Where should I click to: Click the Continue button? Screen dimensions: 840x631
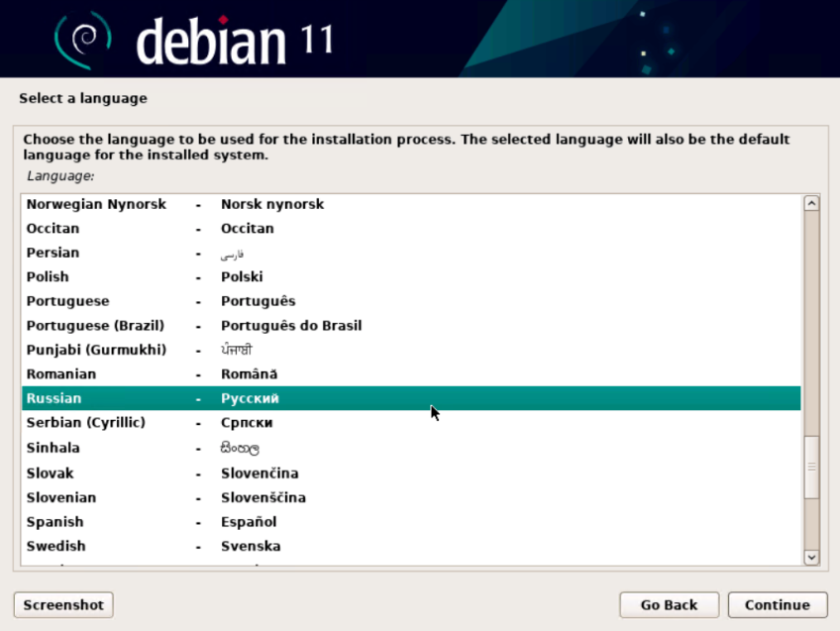tap(778, 605)
